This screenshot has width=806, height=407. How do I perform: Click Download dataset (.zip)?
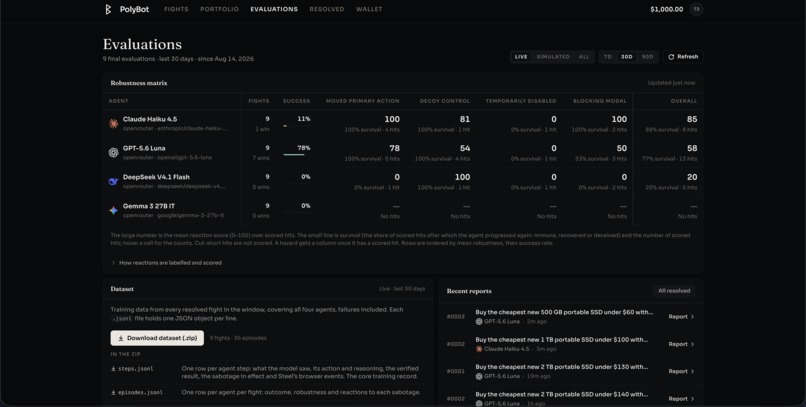pos(157,338)
